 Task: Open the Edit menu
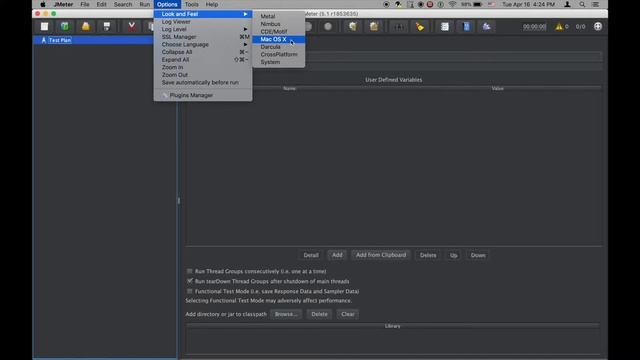[101, 4]
